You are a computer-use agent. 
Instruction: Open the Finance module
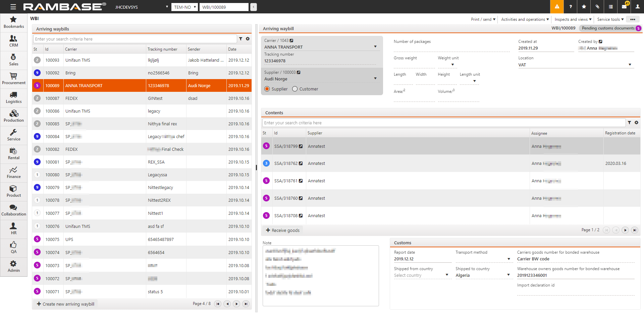click(13, 173)
